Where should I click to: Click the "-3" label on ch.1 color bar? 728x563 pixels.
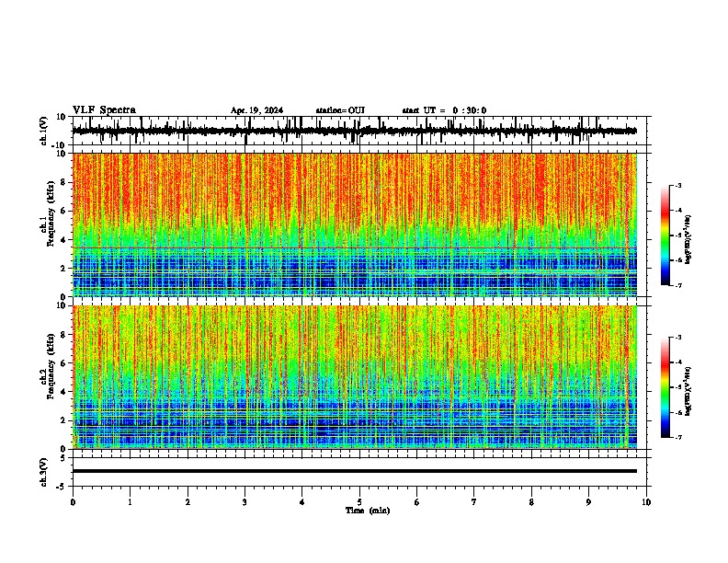tap(677, 186)
